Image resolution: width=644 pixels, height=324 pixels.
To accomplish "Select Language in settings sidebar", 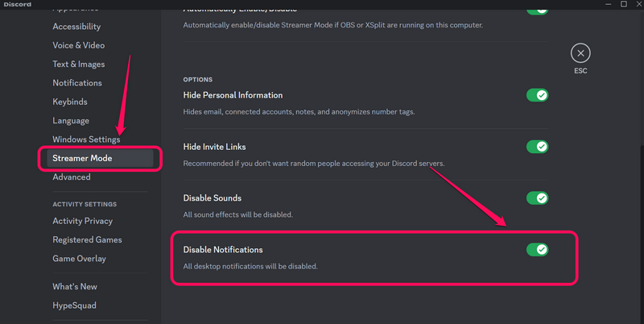I will click(x=71, y=121).
